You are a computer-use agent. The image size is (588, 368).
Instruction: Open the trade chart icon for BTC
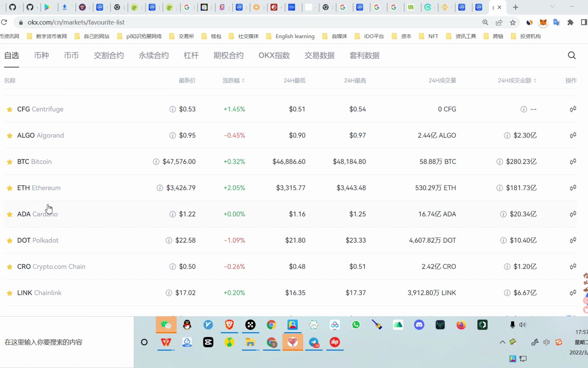coord(573,162)
